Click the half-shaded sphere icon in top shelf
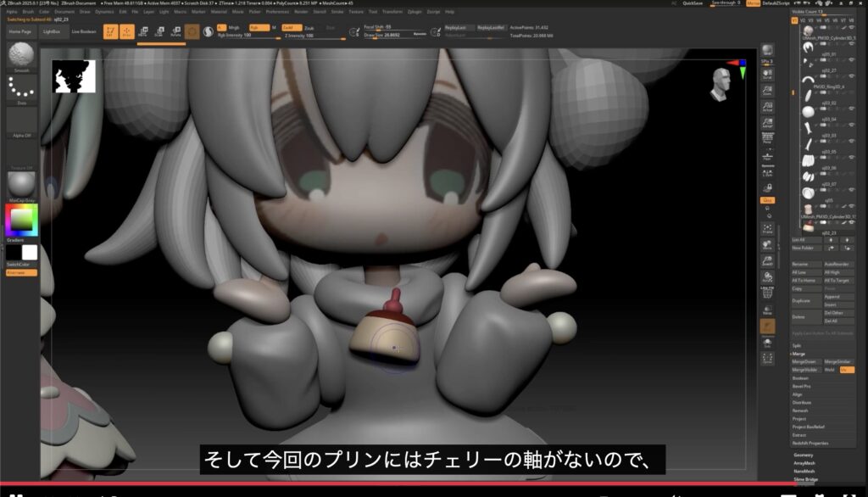 pyautogui.click(x=209, y=31)
